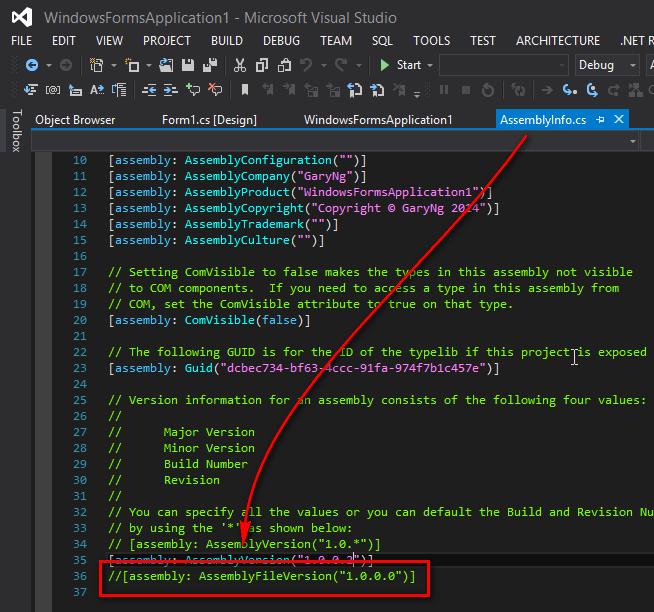Click the Step Over icon
This screenshot has height=612, width=654.
pos(592,90)
